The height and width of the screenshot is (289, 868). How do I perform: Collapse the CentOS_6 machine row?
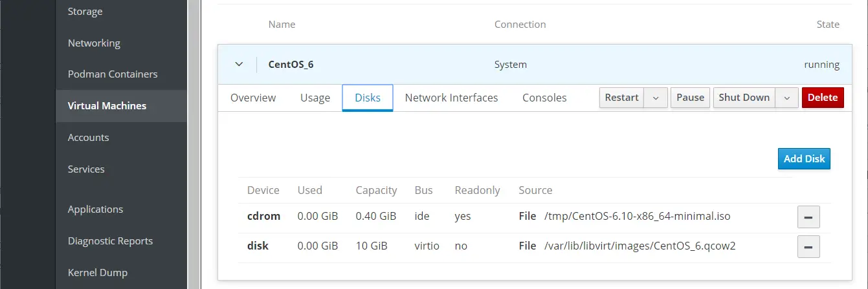pos(239,65)
